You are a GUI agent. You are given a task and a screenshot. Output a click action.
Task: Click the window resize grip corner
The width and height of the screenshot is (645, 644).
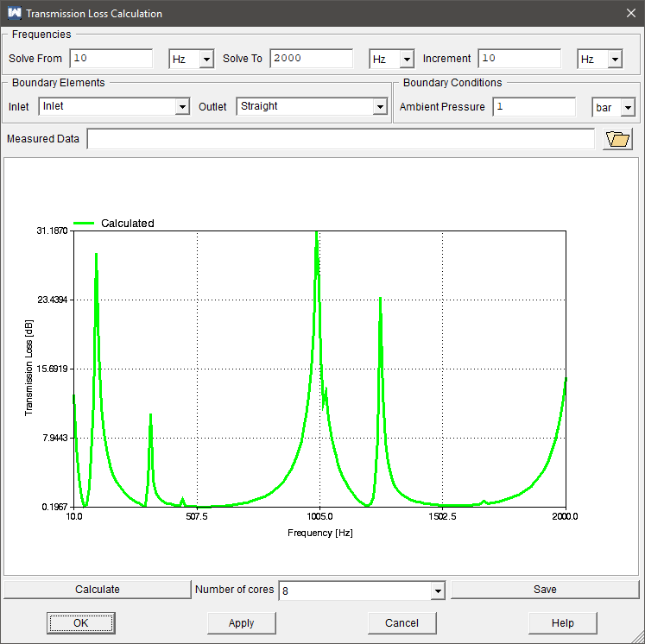coord(639,638)
